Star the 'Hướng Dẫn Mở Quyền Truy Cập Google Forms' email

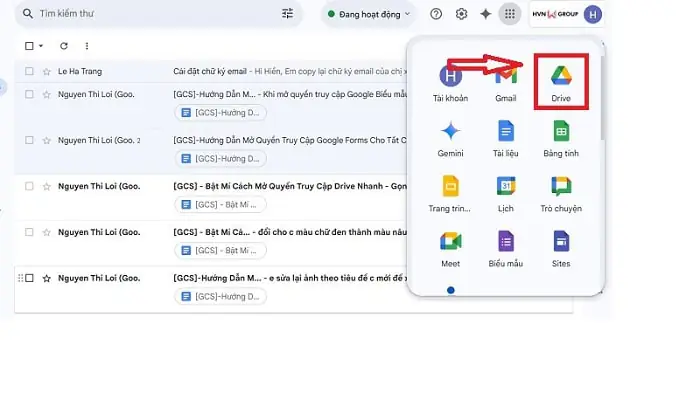[x=46, y=140]
